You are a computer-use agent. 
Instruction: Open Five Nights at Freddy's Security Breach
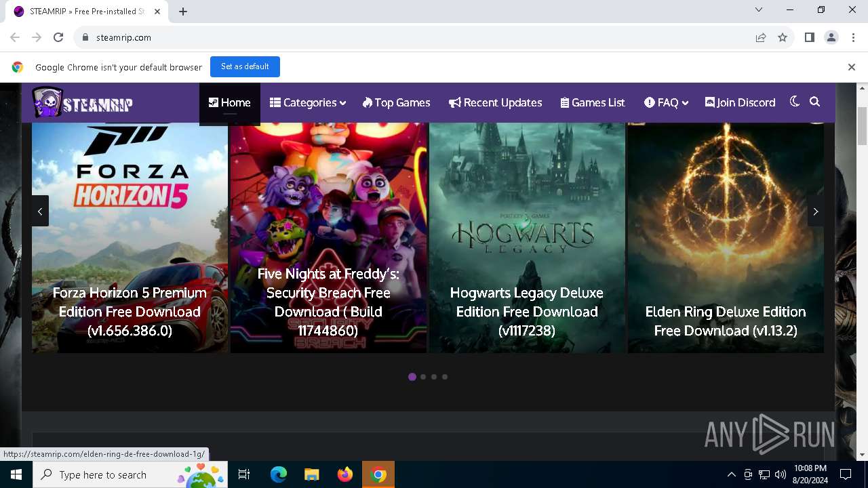pos(328,302)
